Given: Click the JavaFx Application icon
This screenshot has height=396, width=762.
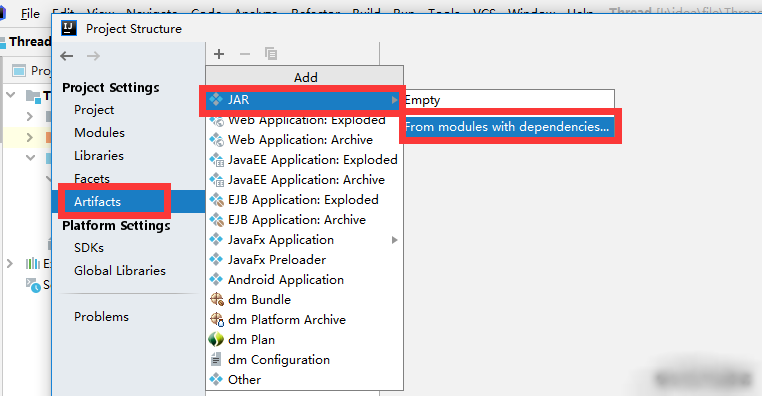Looking at the screenshot, I should point(216,240).
